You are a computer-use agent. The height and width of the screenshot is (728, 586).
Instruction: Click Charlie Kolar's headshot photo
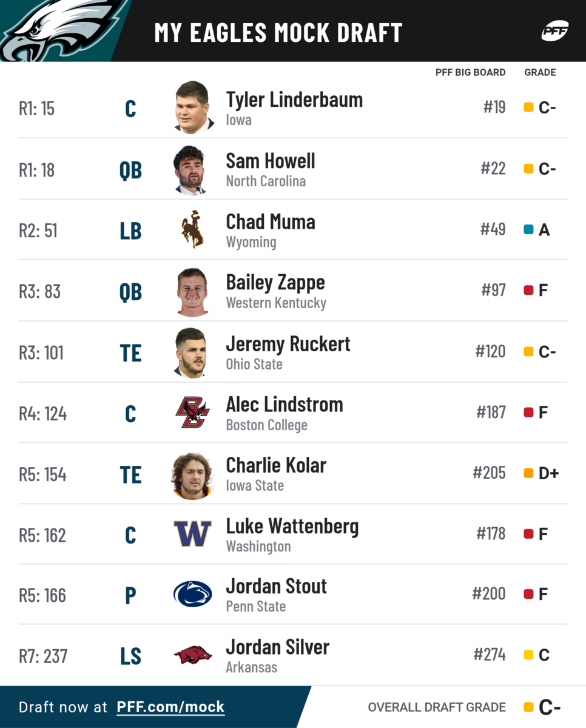(x=192, y=475)
